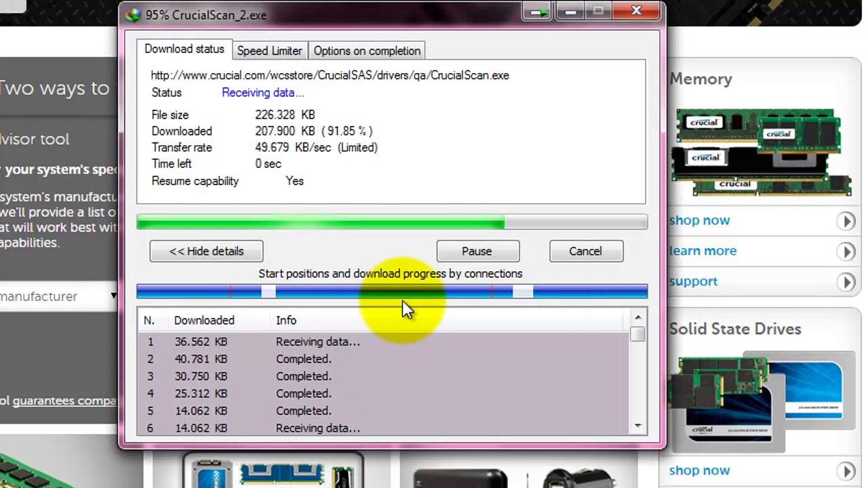868x488 pixels.
Task: Click arrow icon beside SSD shop now
Action: pyautogui.click(x=846, y=470)
